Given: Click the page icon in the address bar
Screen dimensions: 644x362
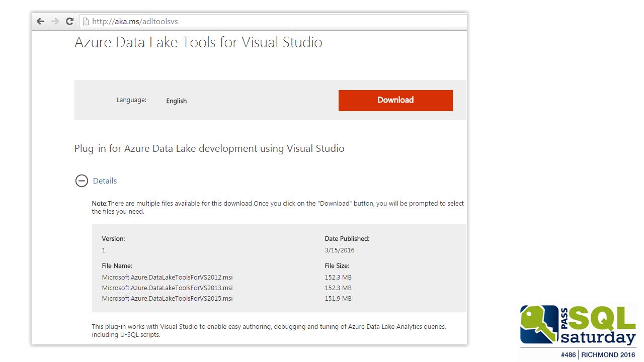Looking at the screenshot, I should 86,21.
